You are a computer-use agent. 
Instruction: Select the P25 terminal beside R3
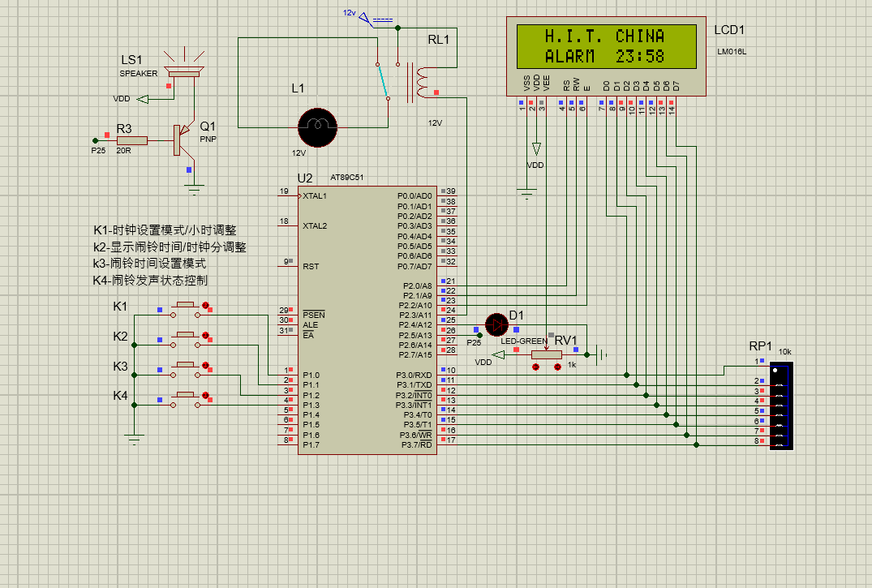point(95,141)
